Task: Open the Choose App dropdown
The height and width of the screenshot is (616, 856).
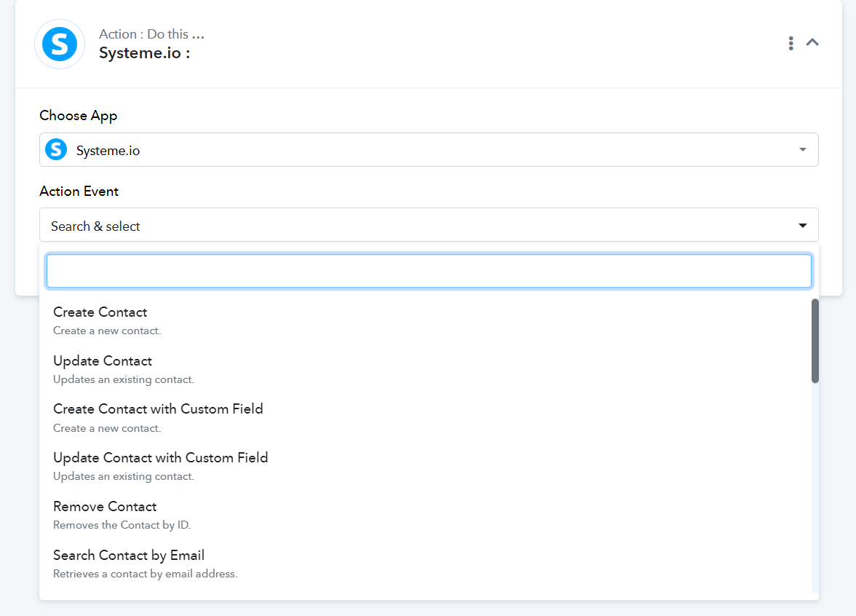Action: coord(429,150)
